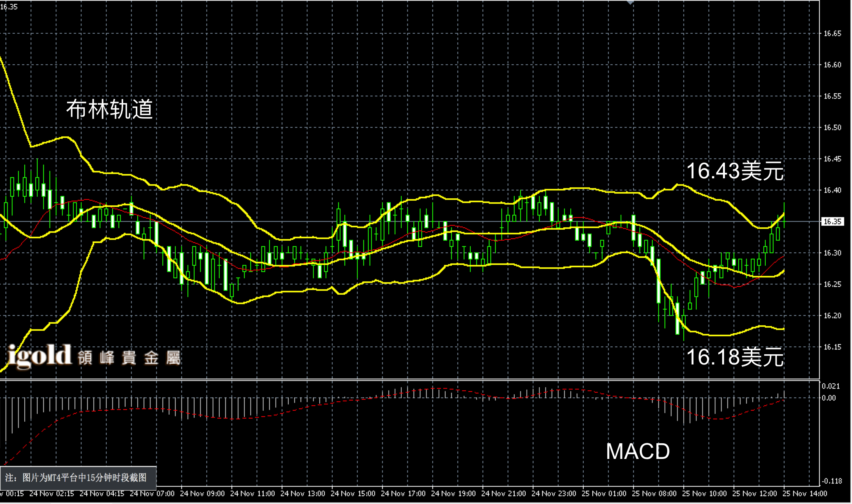Click the 24 Nov 09:00 time label
Image resolution: width=852 pixels, height=504 pixels.
click(202, 494)
